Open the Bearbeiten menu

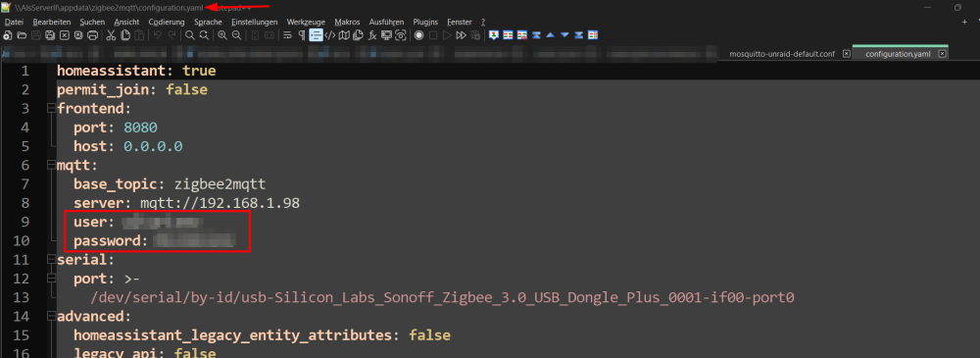click(x=52, y=22)
